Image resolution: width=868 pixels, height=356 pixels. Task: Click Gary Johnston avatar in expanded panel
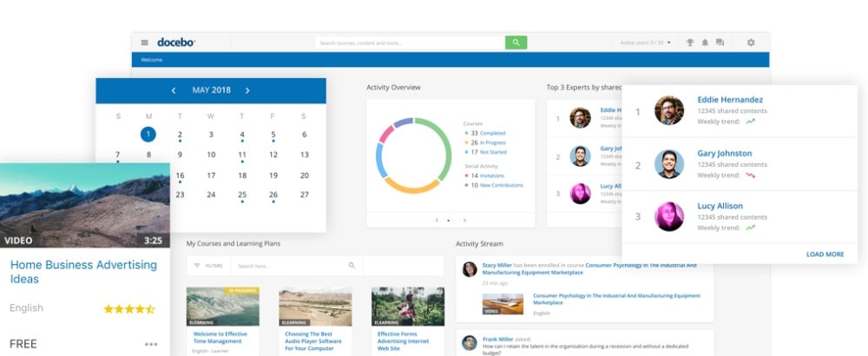pyautogui.click(x=668, y=164)
